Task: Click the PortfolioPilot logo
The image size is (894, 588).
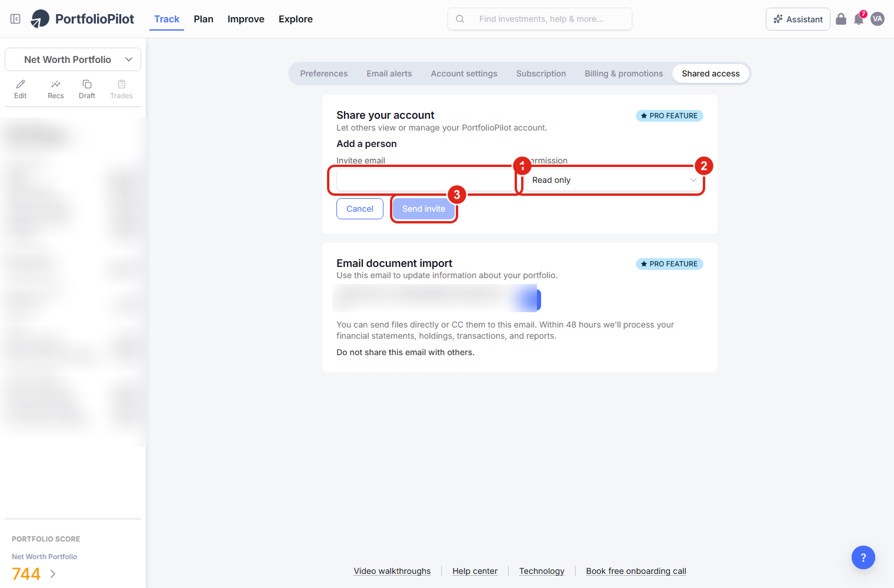Action: click(82, 19)
